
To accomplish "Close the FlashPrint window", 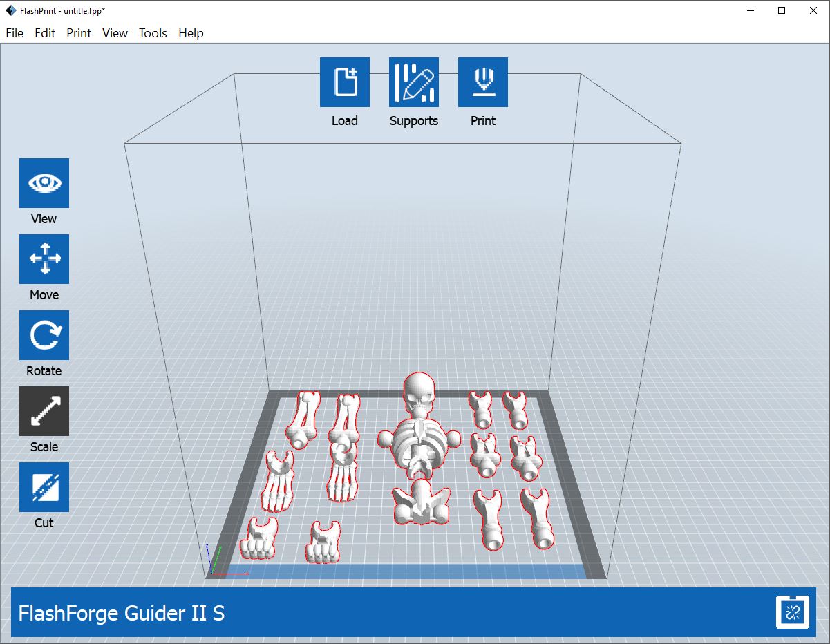I will point(813,10).
